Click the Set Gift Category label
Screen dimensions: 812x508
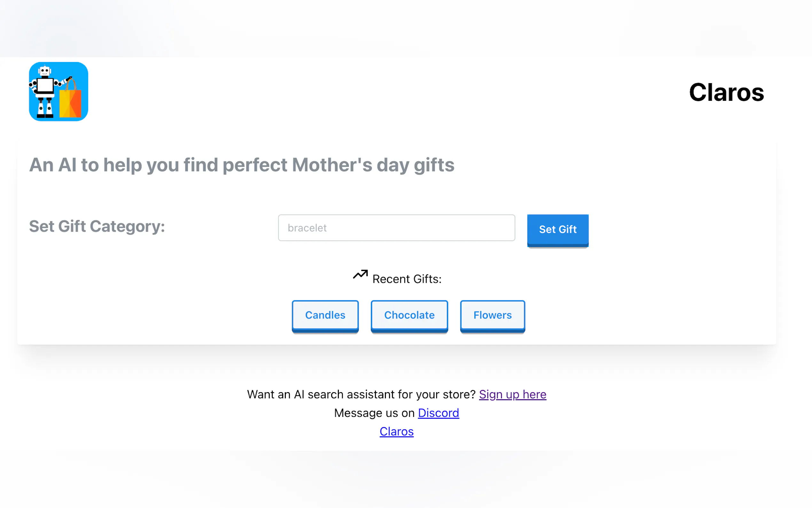pyautogui.click(x=97, y=226)
